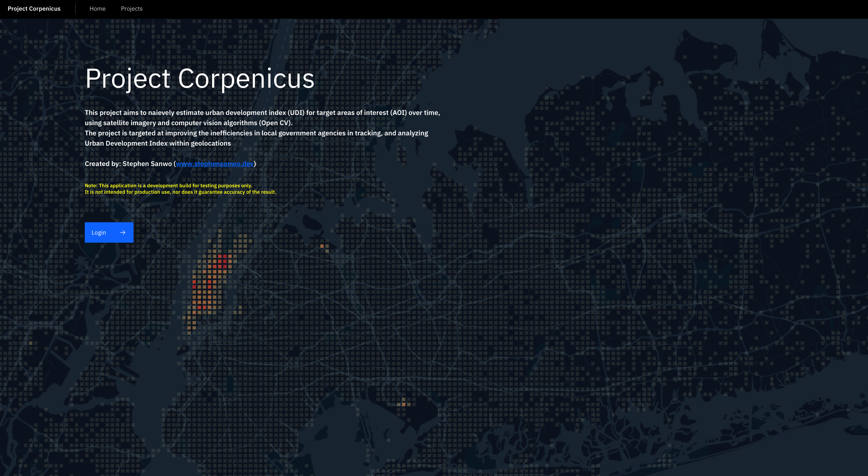868x476 pixels.
Task: Click the arrow icon inside Login button
Action: pyautogui.click(x=123, y=232)
